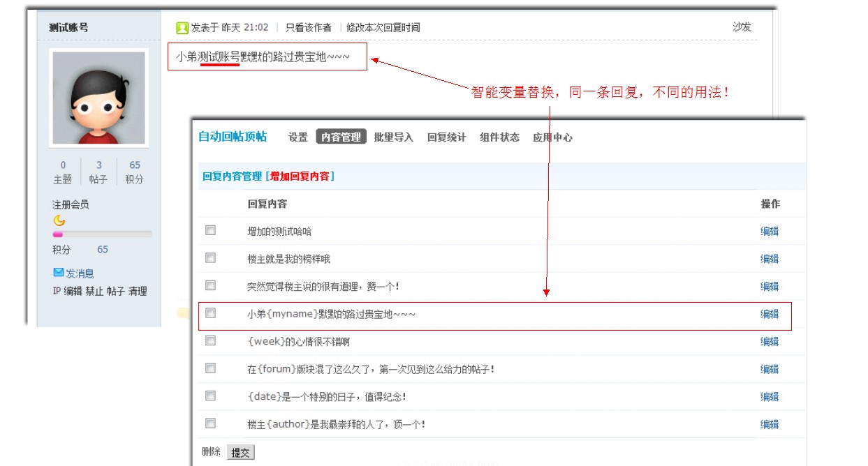Check the {date} reply row checkbox

[210, 396]
